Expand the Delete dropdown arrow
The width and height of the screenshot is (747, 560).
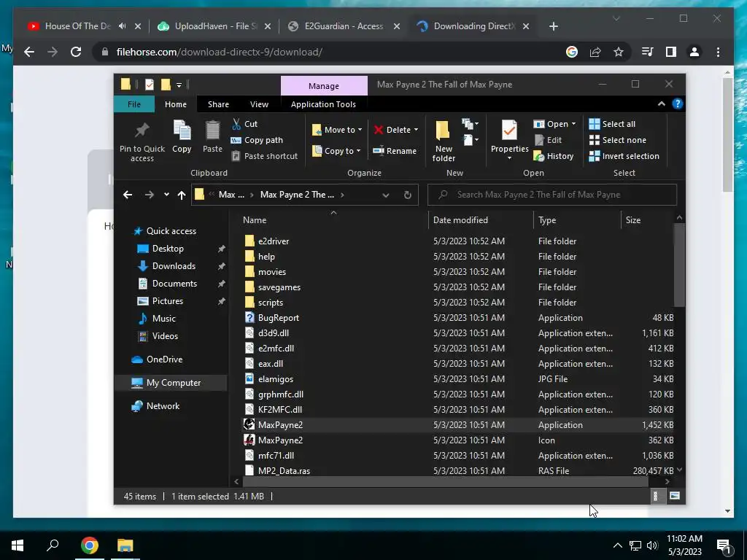coord(416,130)
